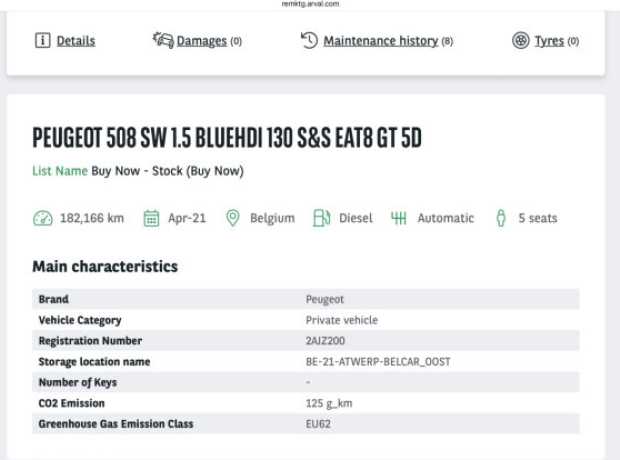Click 'Greenhouse Gas Emission Class' label

116,424
